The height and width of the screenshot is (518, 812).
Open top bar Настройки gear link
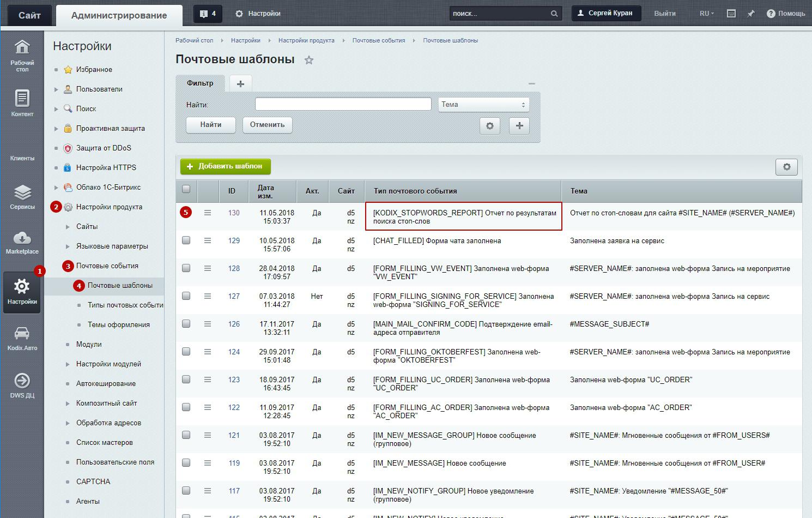(x=258, y=14)
